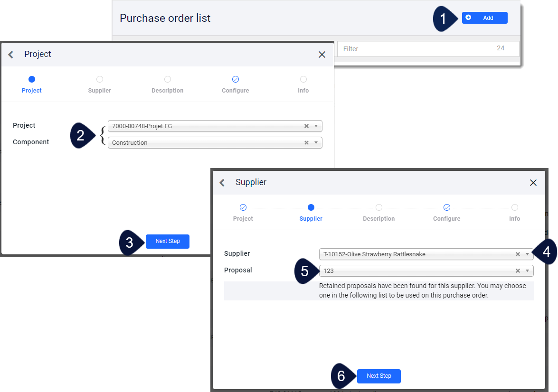
Task: Expand the Component dropdown arrow
Action: (316, 143)
